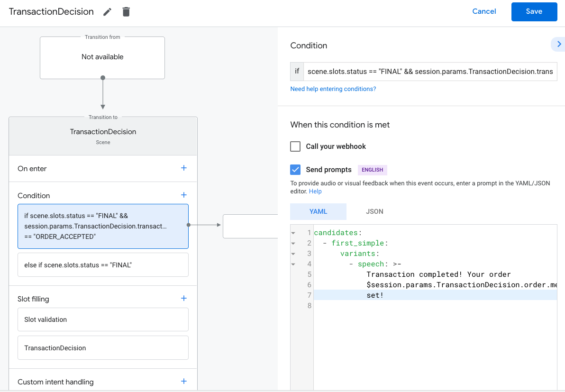This screenshot has height=392, width=565.
Task: Click the pencil edit scene name icon
Action: (108, 12)
